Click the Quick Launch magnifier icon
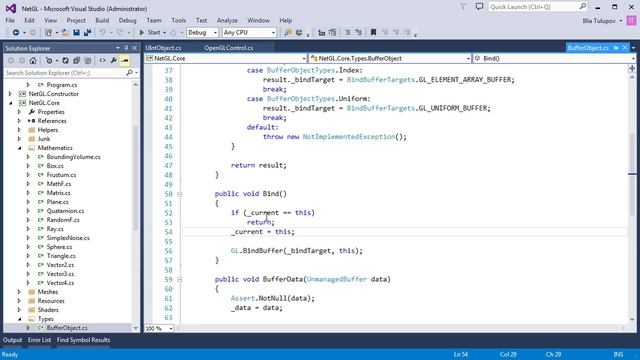The image size is (640, 360). coord(582,7)
